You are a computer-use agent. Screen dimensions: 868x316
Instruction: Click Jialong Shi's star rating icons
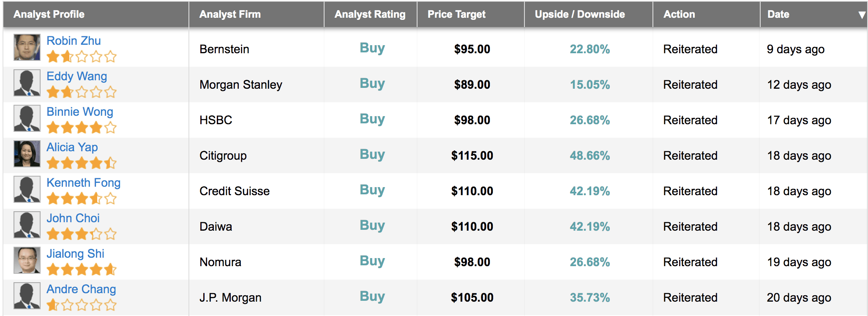point(82,269)
